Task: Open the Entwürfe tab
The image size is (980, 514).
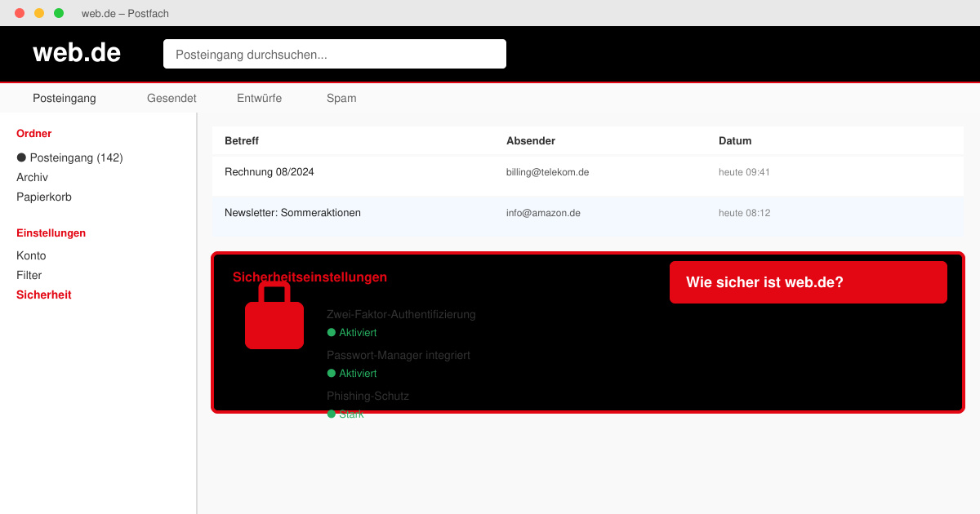Action: click(x=260, y=98)
